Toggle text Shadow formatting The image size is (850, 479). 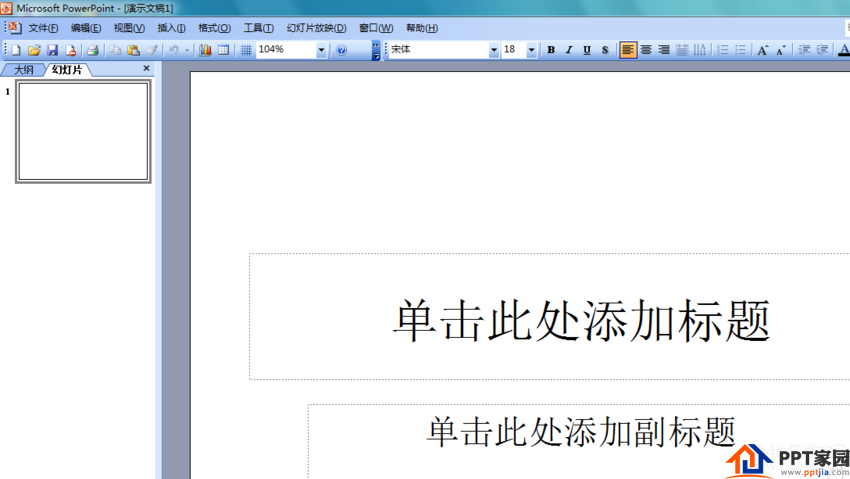605,50
